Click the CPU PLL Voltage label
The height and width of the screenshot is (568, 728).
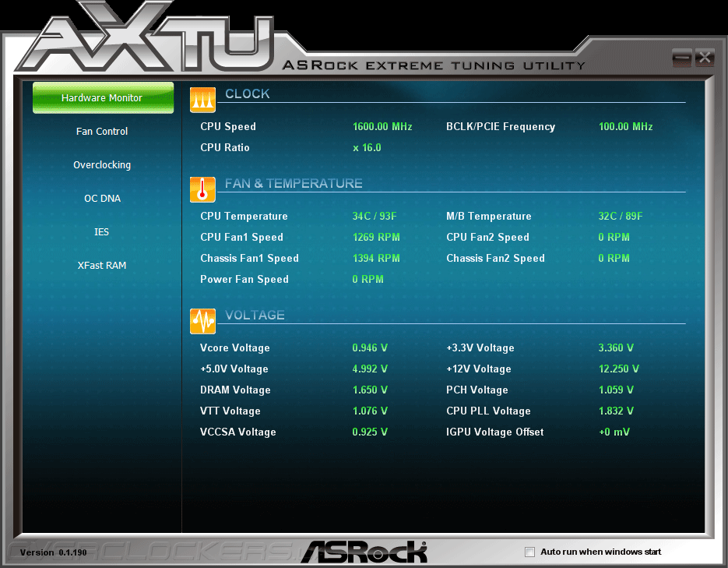click(x=488, y=411)
